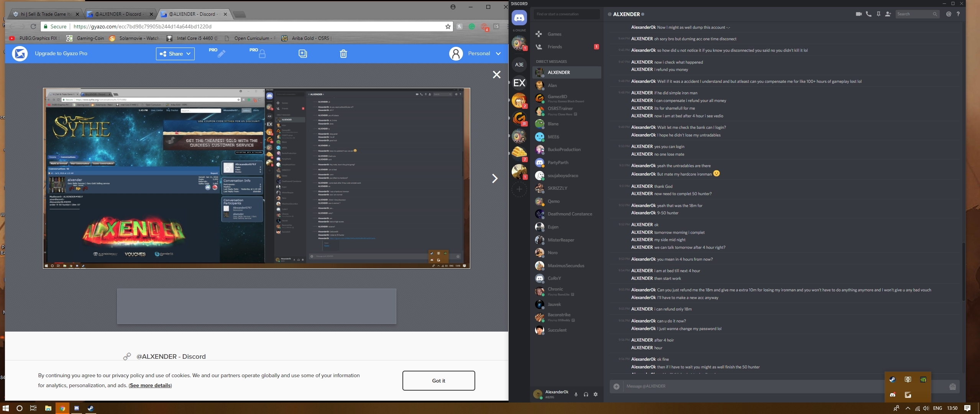Open Discord user settings gear
The height and width of the screenshot is (414, 980).
(596, 394)
